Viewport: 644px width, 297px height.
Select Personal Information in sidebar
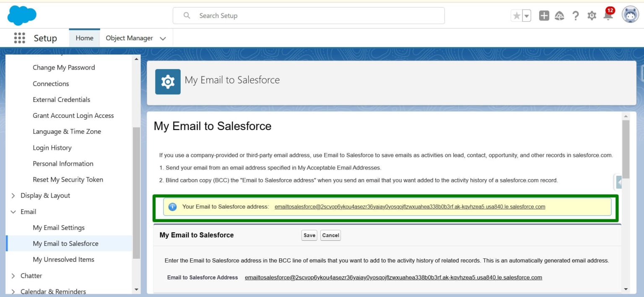pyautogui.click(x=63, y=164)
